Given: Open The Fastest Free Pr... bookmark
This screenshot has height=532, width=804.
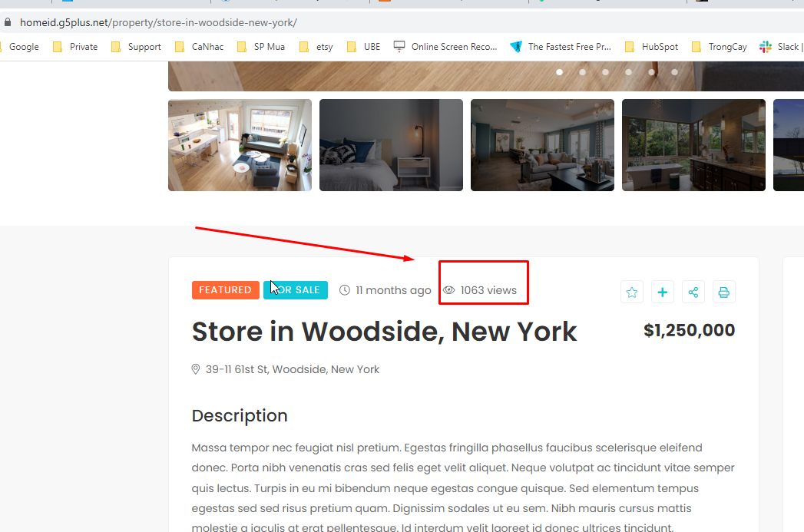Looking at the screenshot, I should tap(561, 47).
